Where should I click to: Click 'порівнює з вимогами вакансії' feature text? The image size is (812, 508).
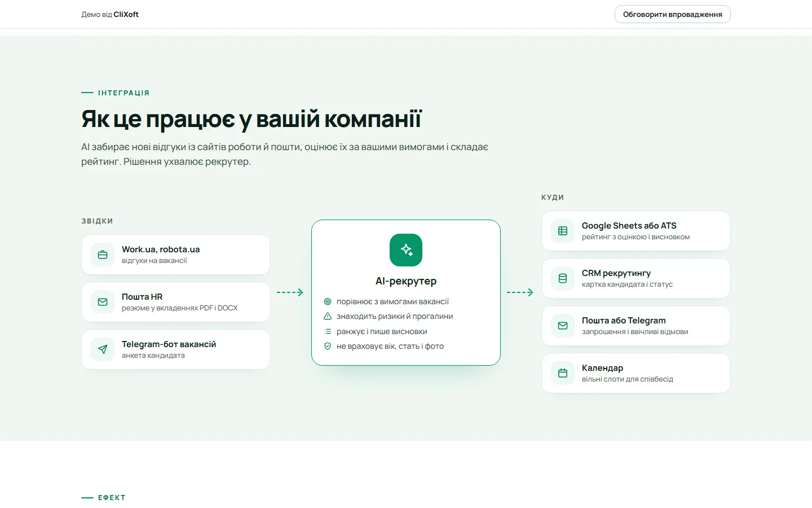click(392, 301)
